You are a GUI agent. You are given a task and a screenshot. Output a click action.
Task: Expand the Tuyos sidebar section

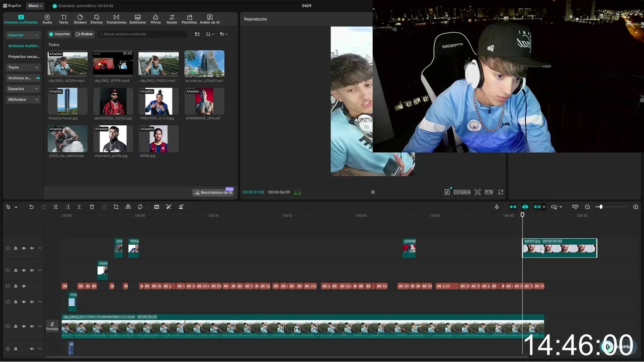23,67
